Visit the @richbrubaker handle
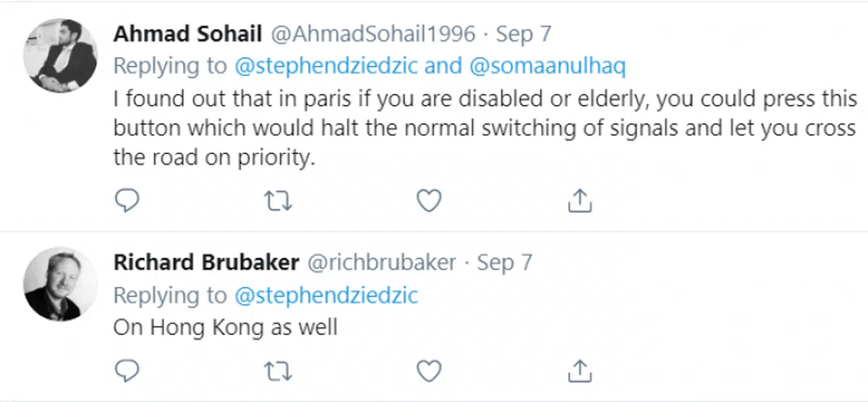This screenshot has height=402, width=868. click(383, 262)
